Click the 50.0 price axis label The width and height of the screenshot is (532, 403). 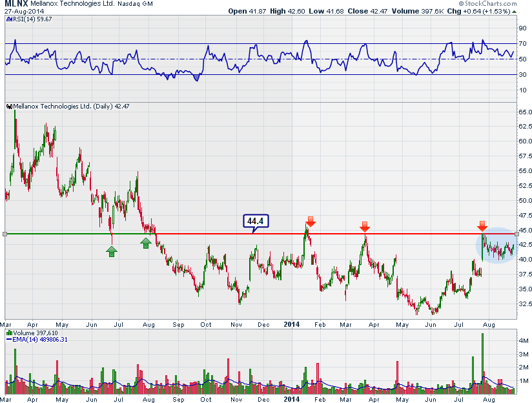525,201
